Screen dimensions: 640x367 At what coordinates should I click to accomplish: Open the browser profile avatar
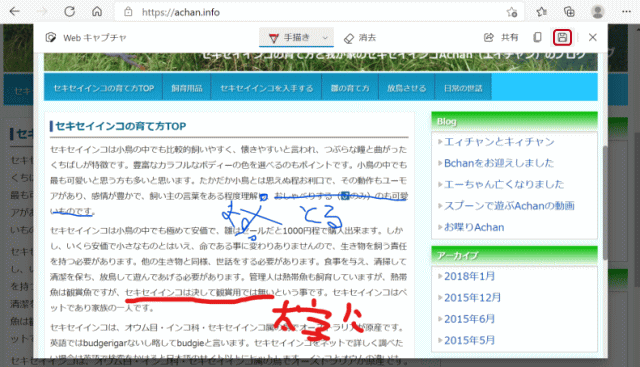pos(598,12)
